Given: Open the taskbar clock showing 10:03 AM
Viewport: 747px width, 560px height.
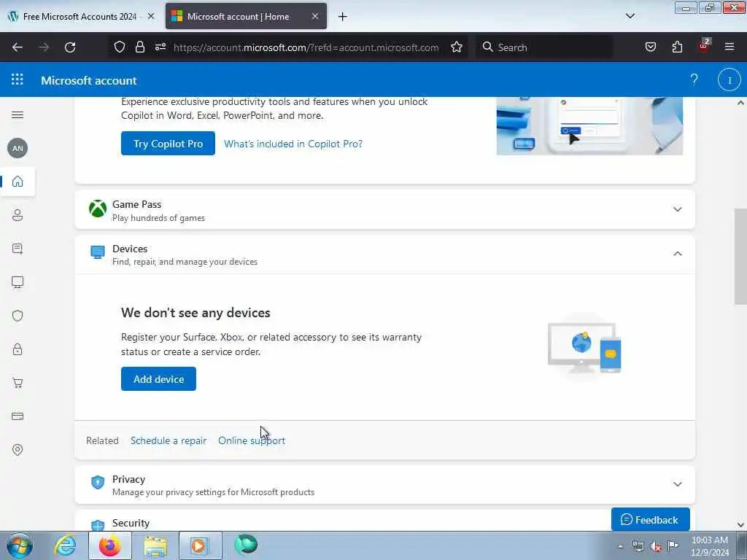Looking at the screenshot, I should coord(710,546).
